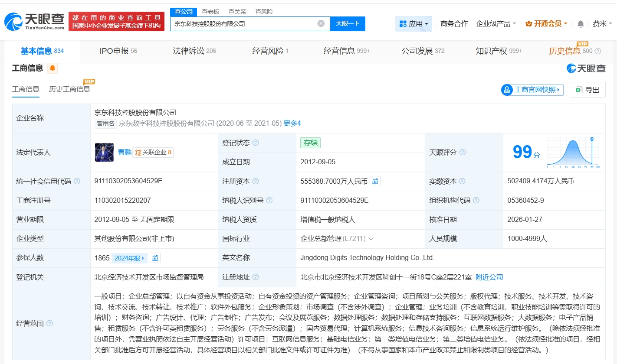Open the 附近公司 link
Image resolution: width=617 pixels, height=364 pixels.
point(489,277)
